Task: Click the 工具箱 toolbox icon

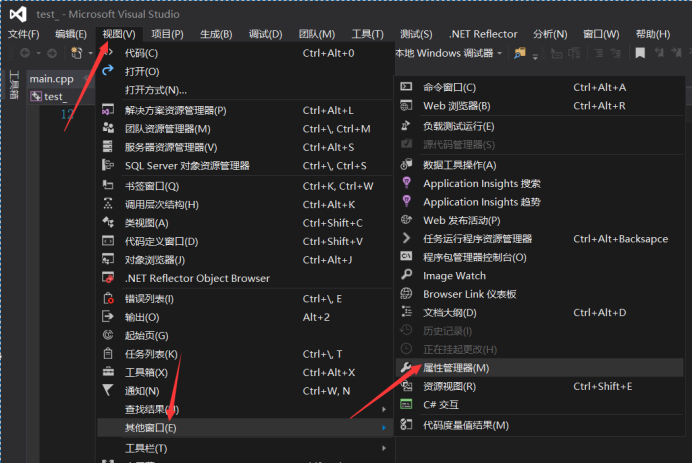Action: click(x=108, y=372)
